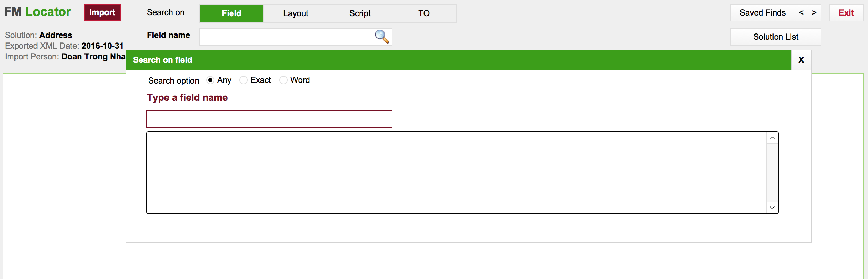Go to previous saved find
The height and width of the screenshot is (279, 868).
pos(801,13)
